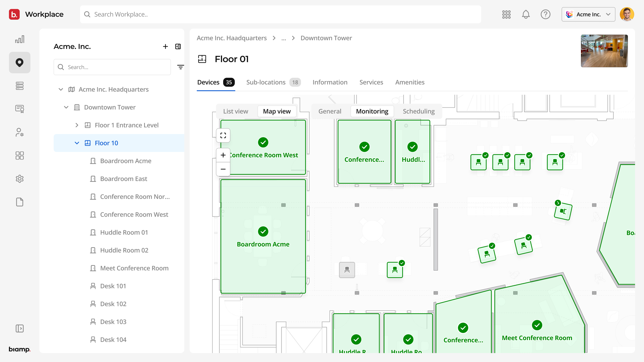Open the Information tab

pyautogui.click(x=330, y=82)
